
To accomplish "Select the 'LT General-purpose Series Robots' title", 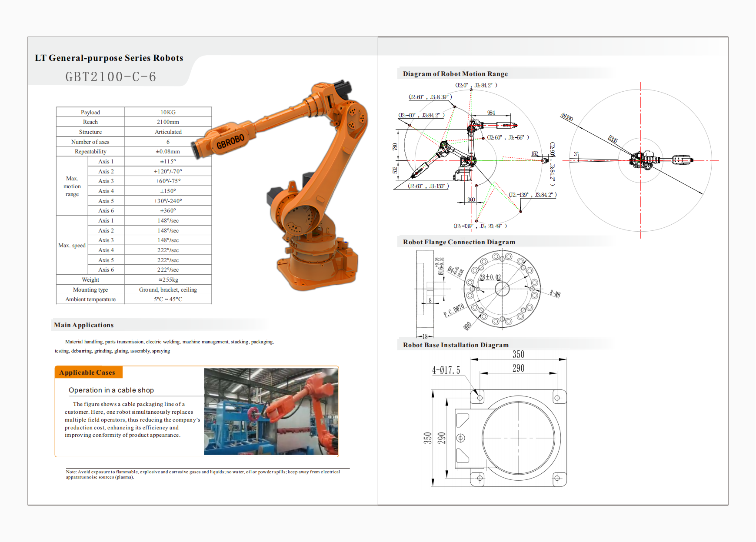I will (x=109, y=58).
